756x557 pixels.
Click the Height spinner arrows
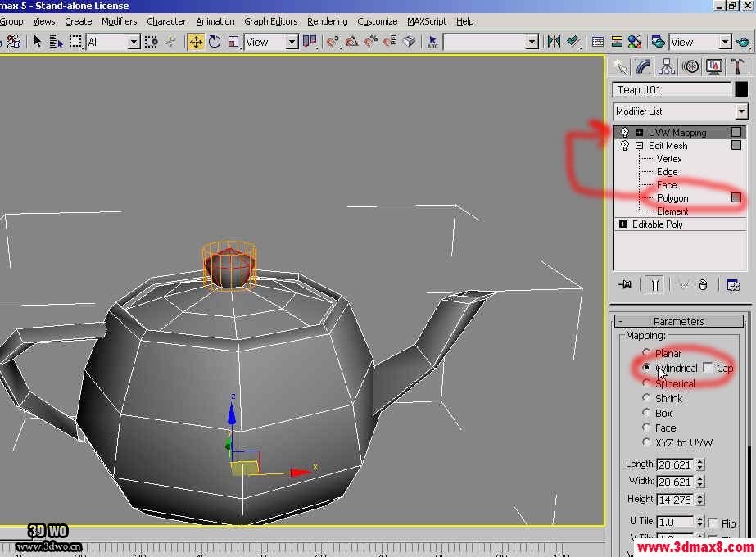click(x=699, y=500)
